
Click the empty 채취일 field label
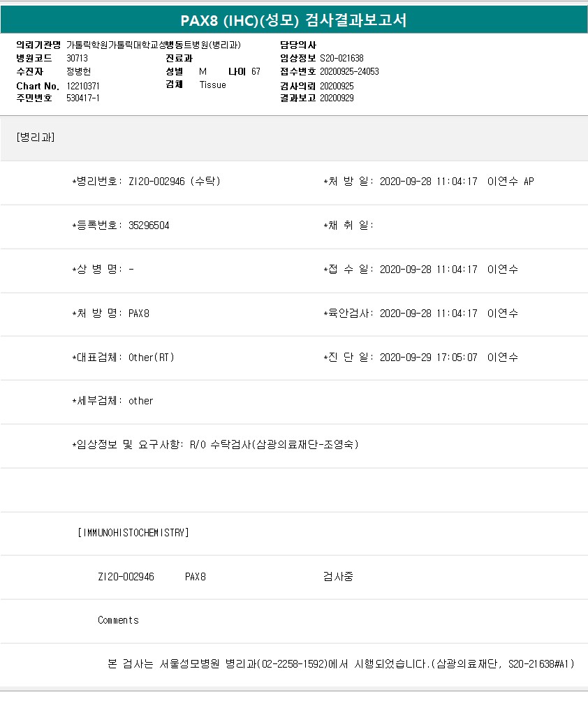[348, 226]
